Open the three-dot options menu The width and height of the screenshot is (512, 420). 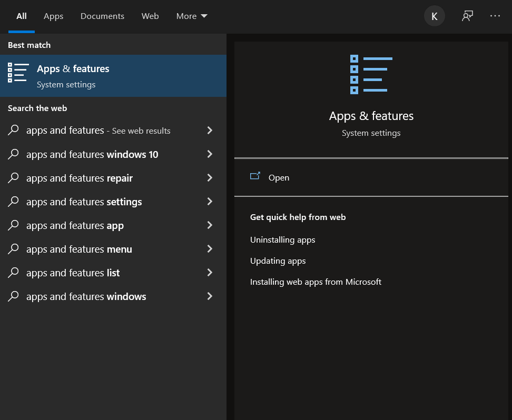tap(495, 16)
